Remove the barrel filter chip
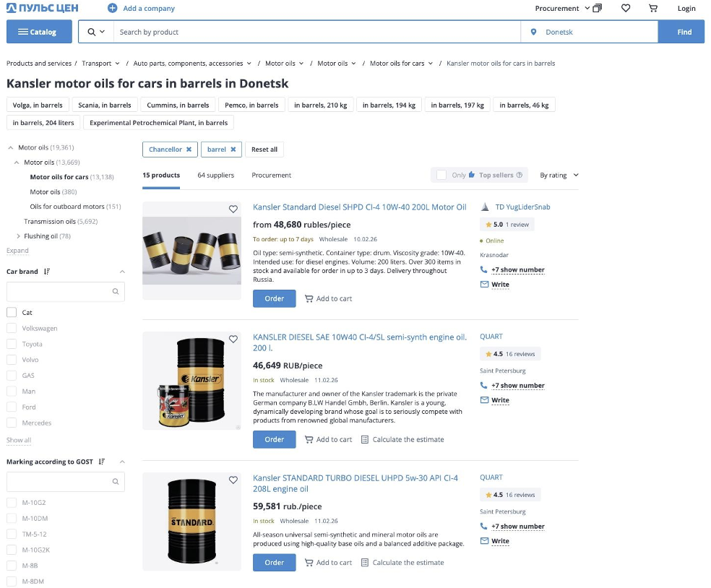 click(233, 149)
